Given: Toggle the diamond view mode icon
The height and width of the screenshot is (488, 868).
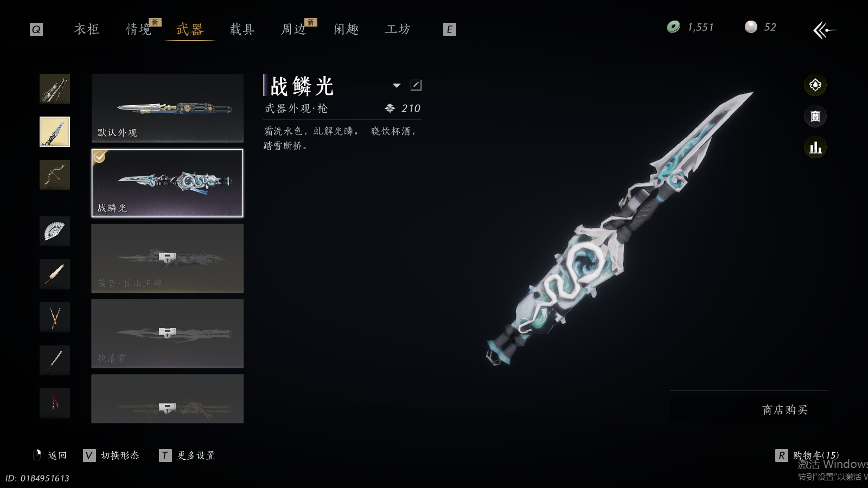Looking at the screenshot, I should (x=815, y=85).
